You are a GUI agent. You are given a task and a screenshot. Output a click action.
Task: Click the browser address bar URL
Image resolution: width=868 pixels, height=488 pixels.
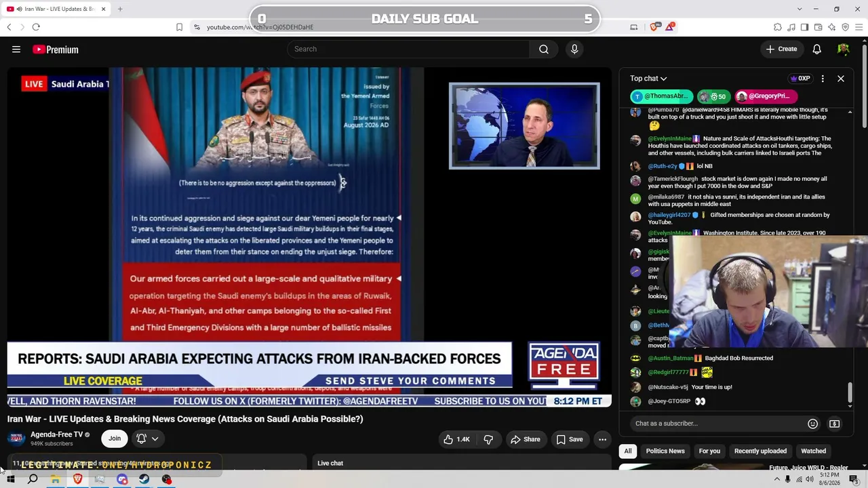[x=260, y=27]
